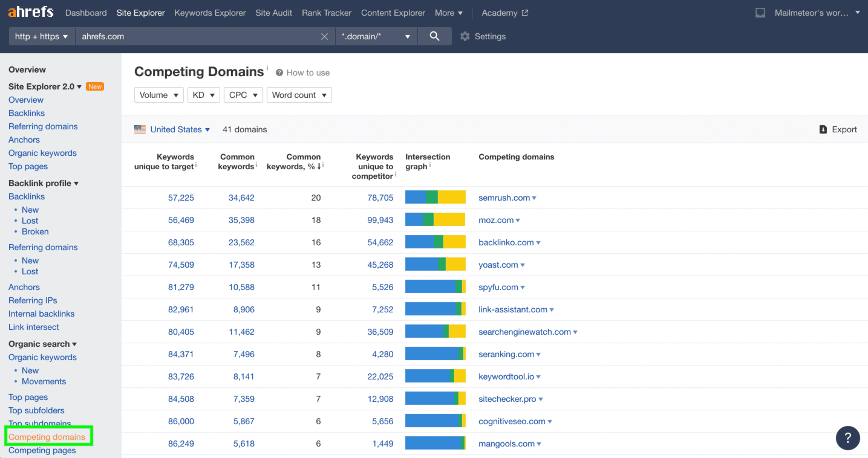Open the Word count filter dropdown

tap(299, 95)
